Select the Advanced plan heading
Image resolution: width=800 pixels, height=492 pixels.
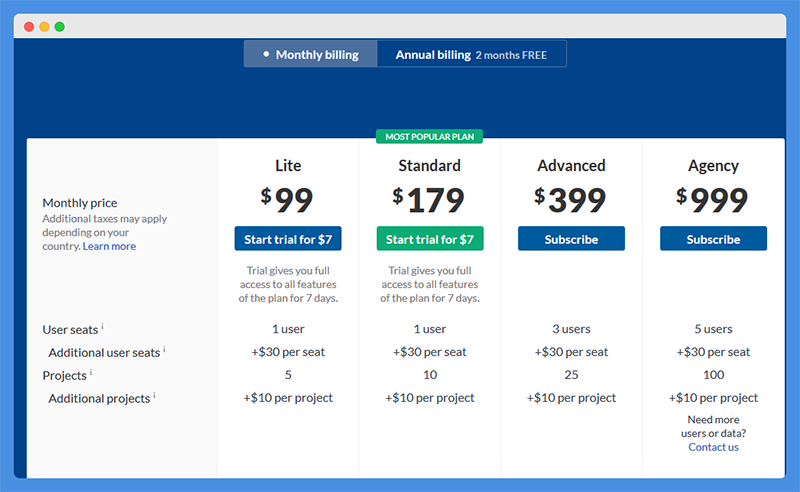coord(571,166)
